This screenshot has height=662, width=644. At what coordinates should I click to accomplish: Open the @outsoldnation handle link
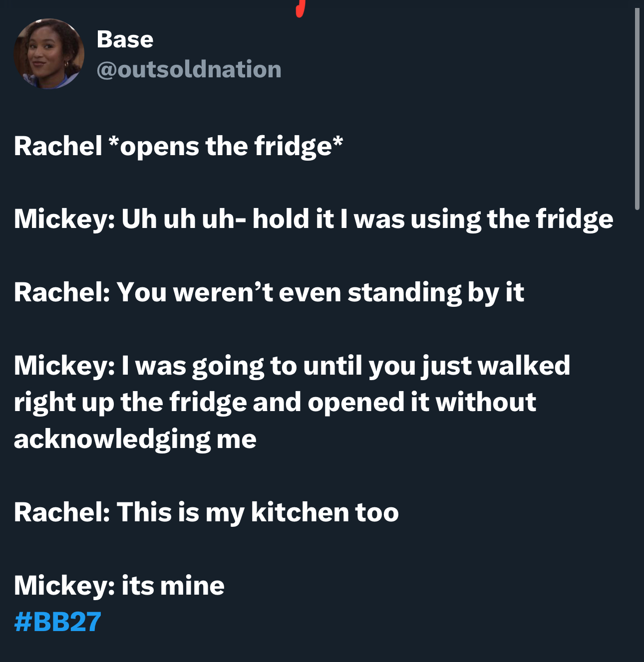pyautogui.click(x=189, y=69)
